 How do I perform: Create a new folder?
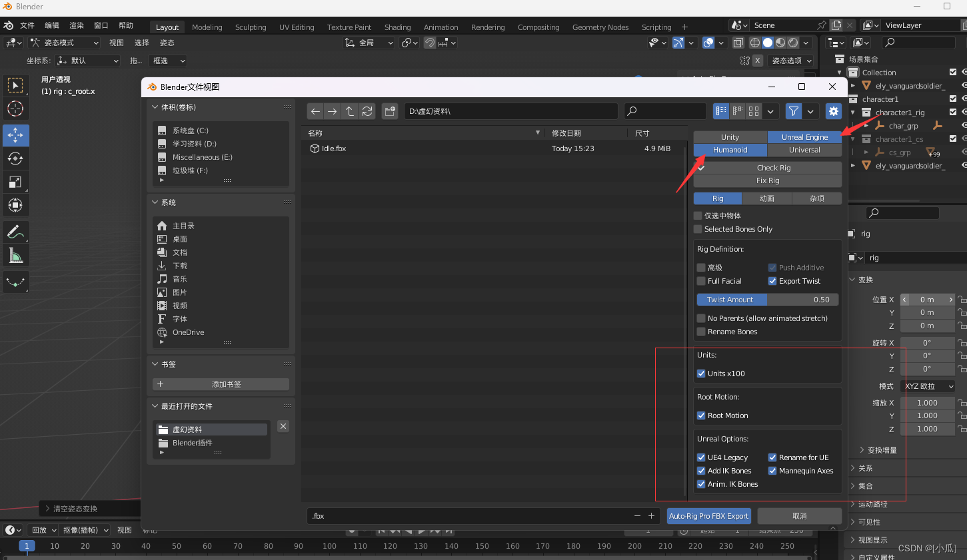(x=390, y=111)
